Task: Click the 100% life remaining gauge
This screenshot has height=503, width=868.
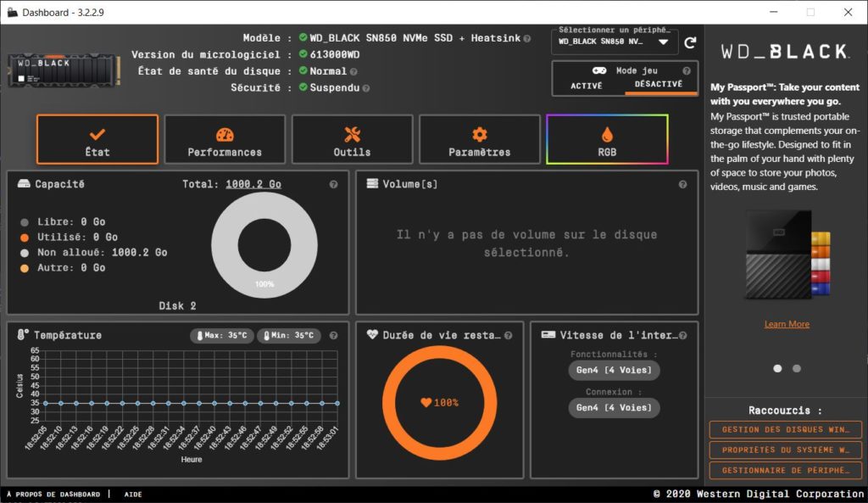Action: (x=440, y=403)
